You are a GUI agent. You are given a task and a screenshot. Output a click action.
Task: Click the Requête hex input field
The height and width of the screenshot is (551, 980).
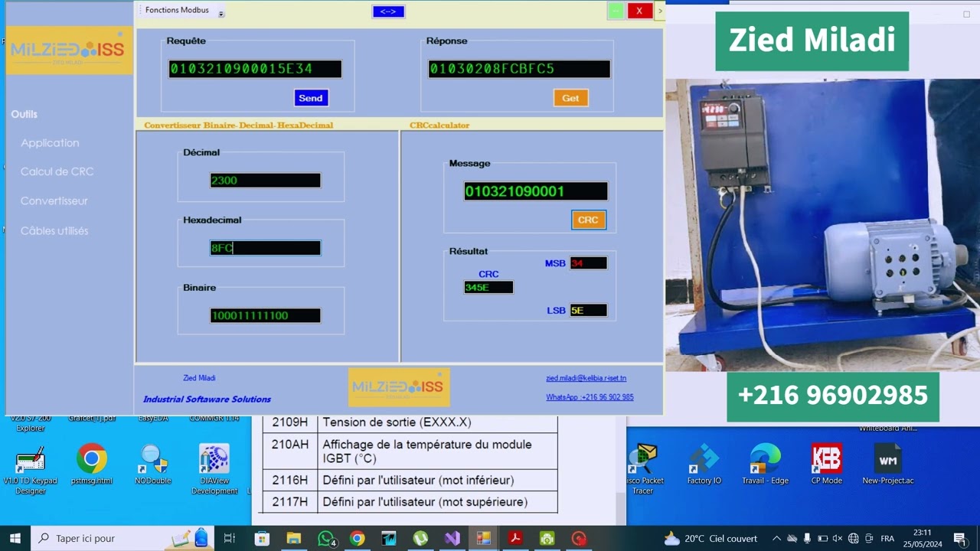click(255, 69)
